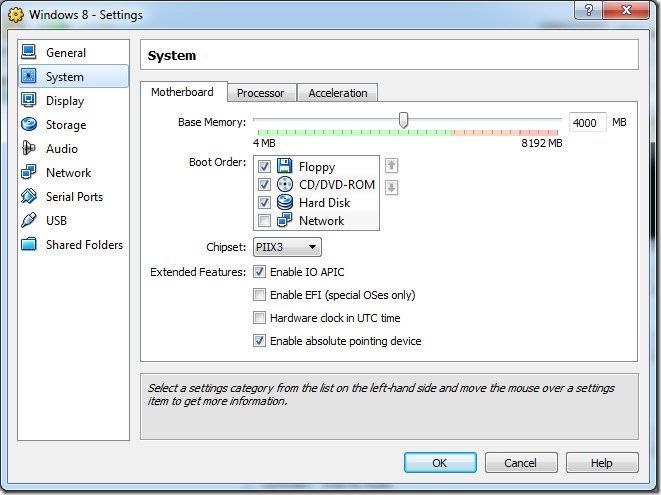661x495 pixels.
Task: Click the 4000 MB memory input field
Action: (x=587, y=123)
